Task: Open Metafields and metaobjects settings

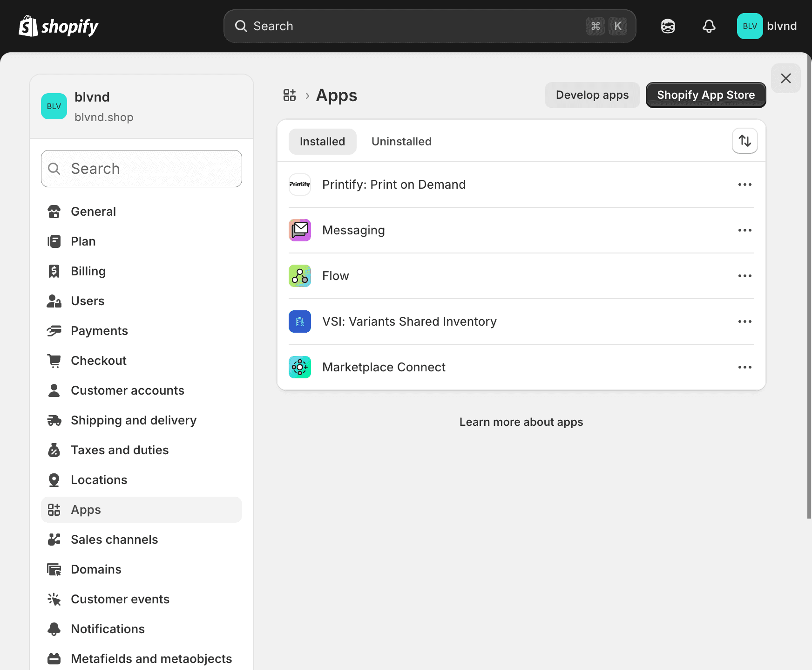Action: (142, 659)
